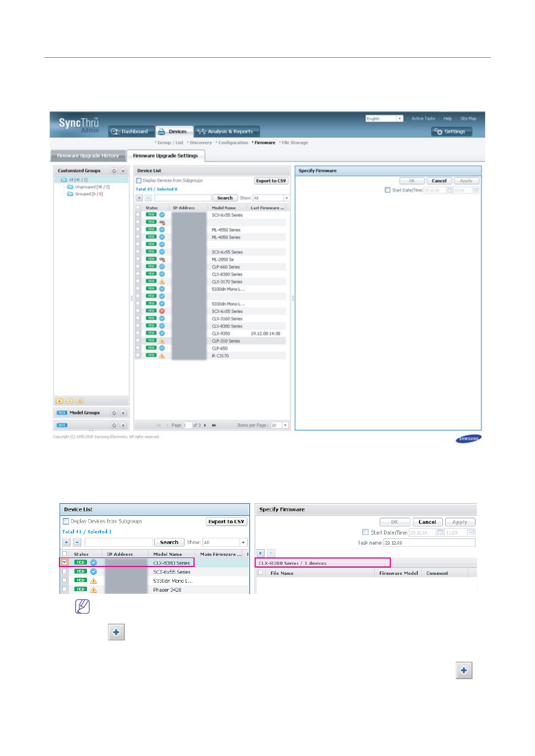Click the warning icon on CLX-3170 Series row
The width and height of the screenshot is (535, 756).
click(x=162, y=282)
